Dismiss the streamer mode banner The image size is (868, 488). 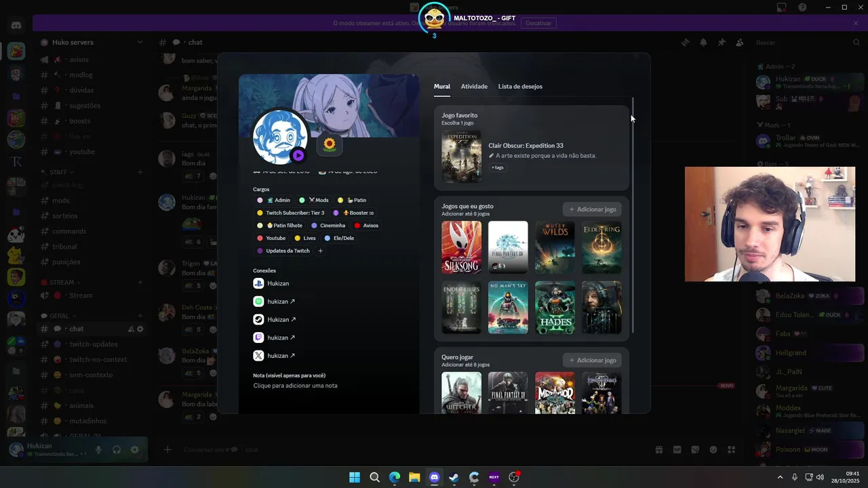[856, 23]
